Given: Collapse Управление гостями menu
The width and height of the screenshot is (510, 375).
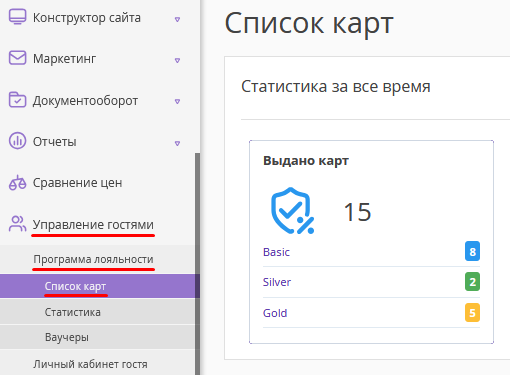Looking at the screenshot, I should (x=93, y=224).
